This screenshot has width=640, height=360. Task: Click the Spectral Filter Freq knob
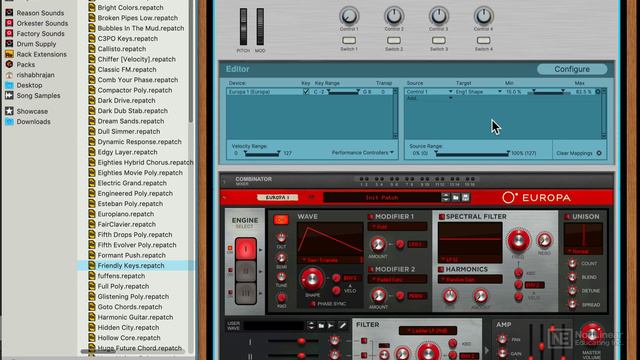point(518,241)
